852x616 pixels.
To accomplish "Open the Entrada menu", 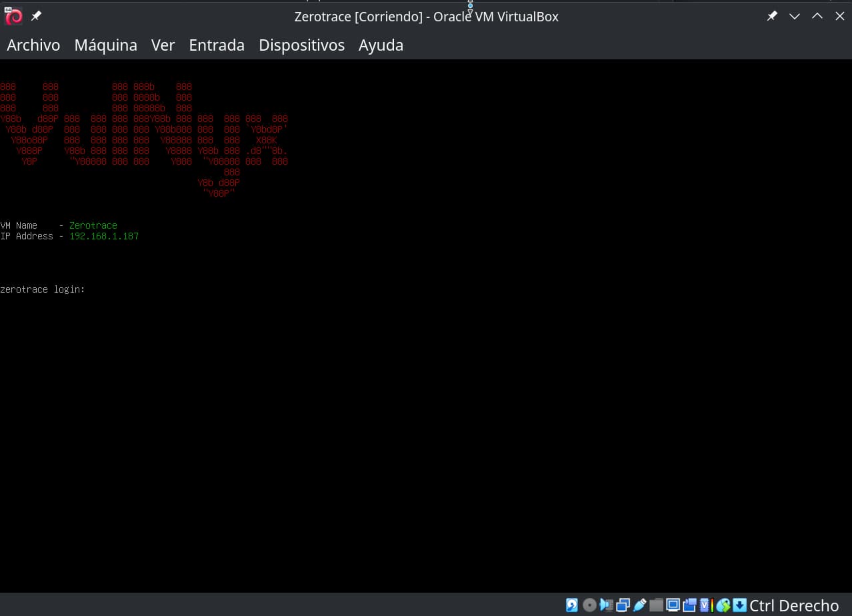I will tap(217, 45).
